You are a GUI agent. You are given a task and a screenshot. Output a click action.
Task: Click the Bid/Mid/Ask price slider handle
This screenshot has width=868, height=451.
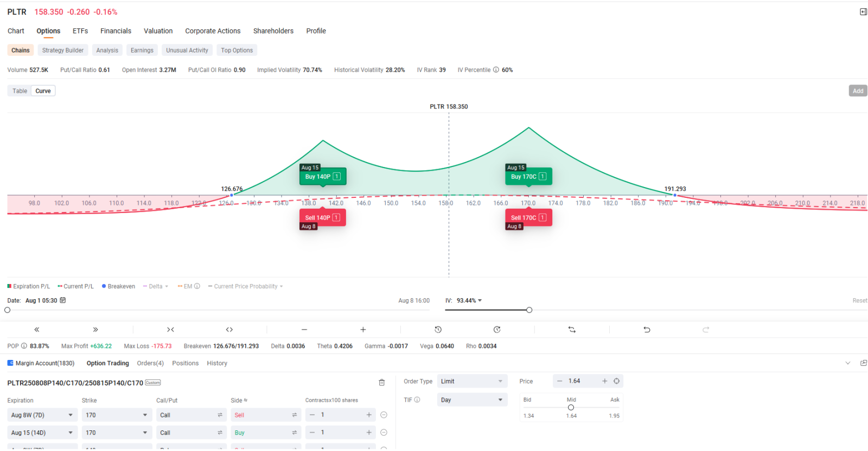(571, 408)
